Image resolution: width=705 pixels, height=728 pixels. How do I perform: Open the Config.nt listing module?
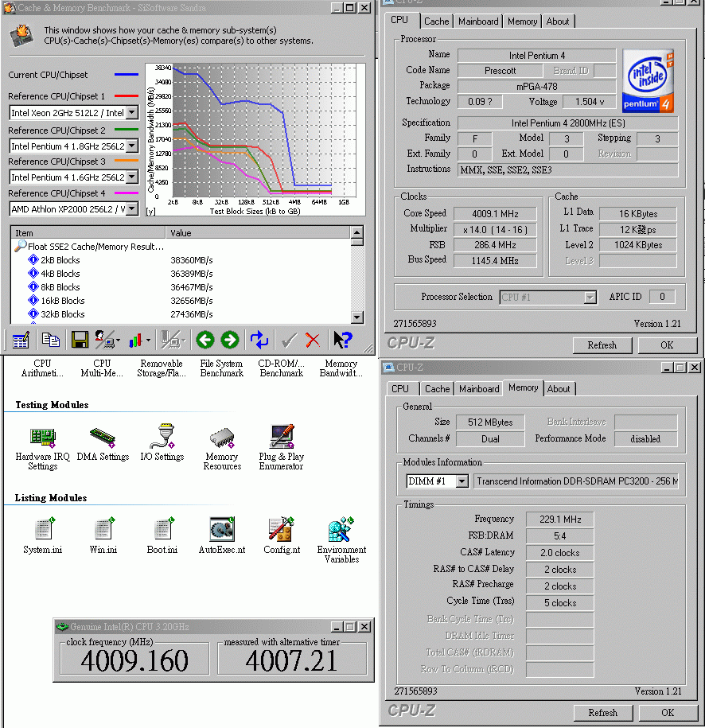[282, 535]
